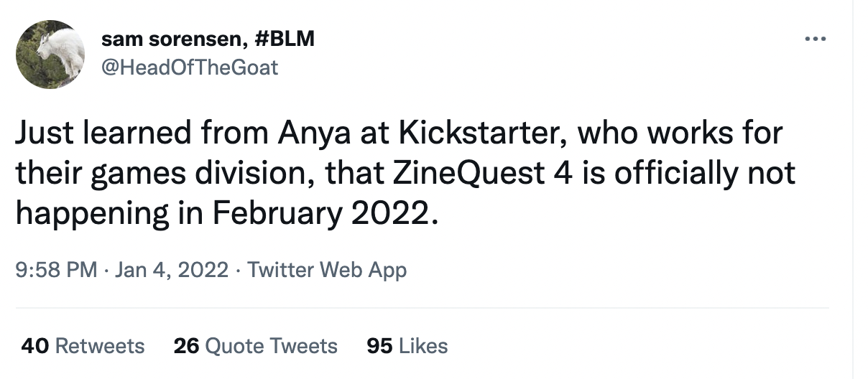Screen dimensions: 868x379
Task: Click the number 26 beside Quote Tweets
Action: click(x=187, y=346)
